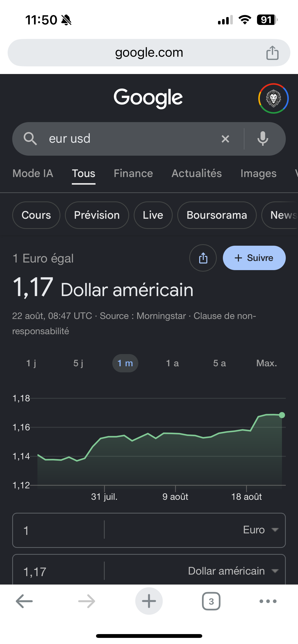Open the Finance results tab
Image resolution: width=298 pixels, height=644 pixels.
click(x=133, y=173)
